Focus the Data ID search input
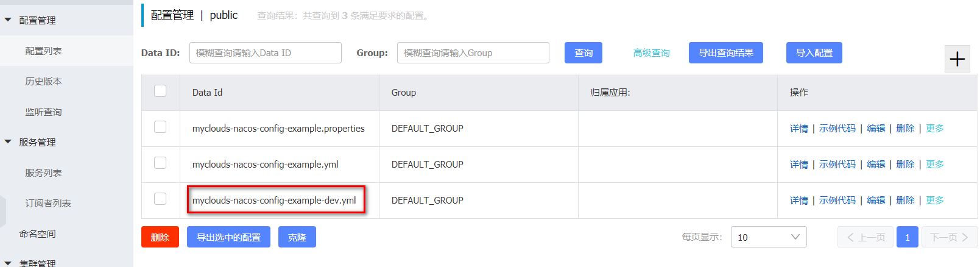The width and height of the screenshot is (980, 267). [x=265, y=53]
